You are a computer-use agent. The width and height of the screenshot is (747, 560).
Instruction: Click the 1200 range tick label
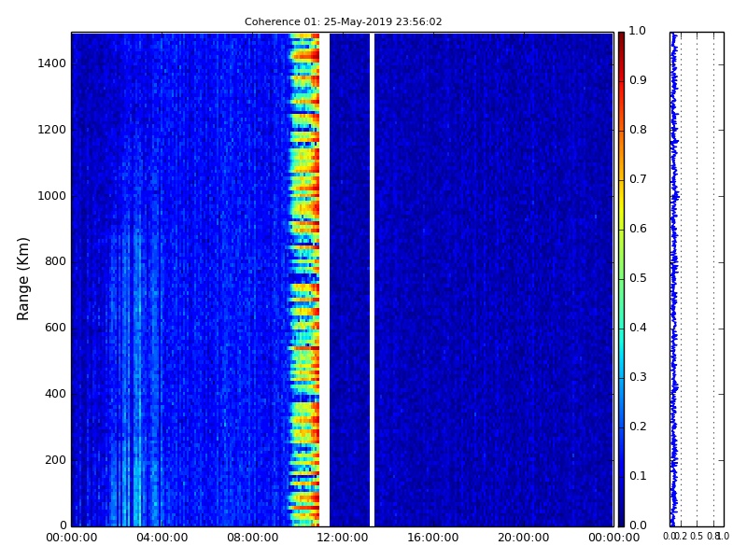pos(52,130)
